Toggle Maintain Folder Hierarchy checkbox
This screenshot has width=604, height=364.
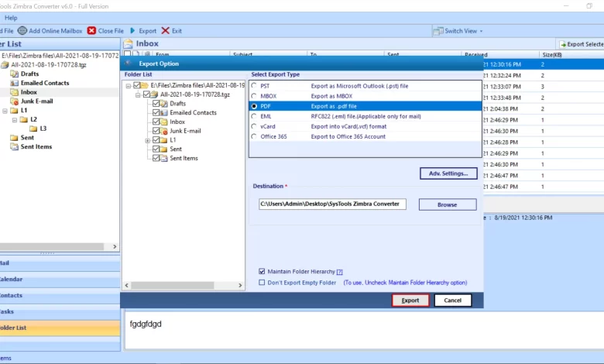[x=262, y=271]
